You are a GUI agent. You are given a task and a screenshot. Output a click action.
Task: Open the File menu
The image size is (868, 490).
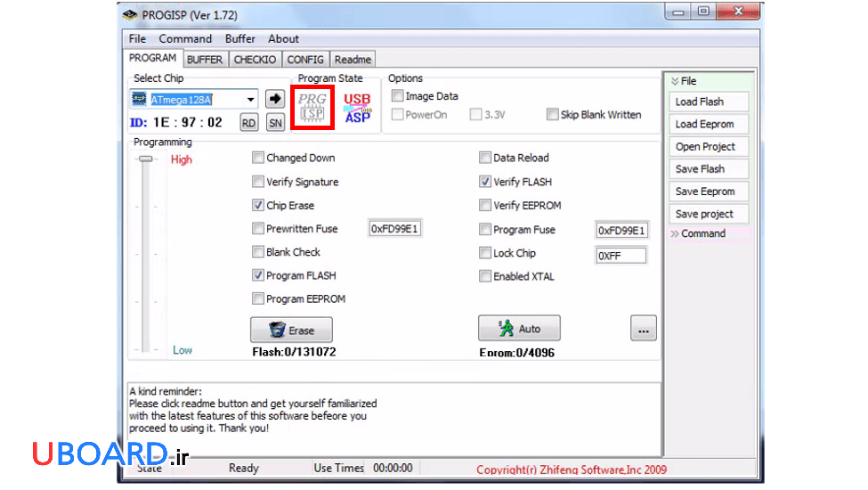137,39
